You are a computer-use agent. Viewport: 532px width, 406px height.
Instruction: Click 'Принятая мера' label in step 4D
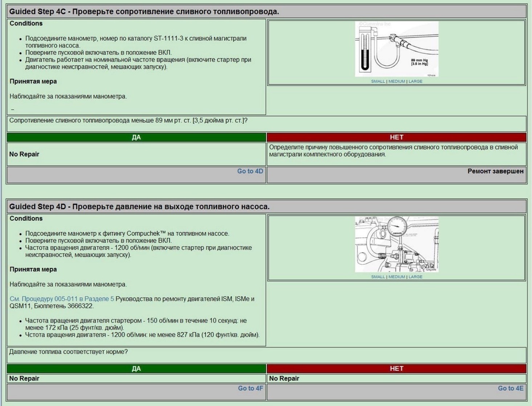click(33, 269)
